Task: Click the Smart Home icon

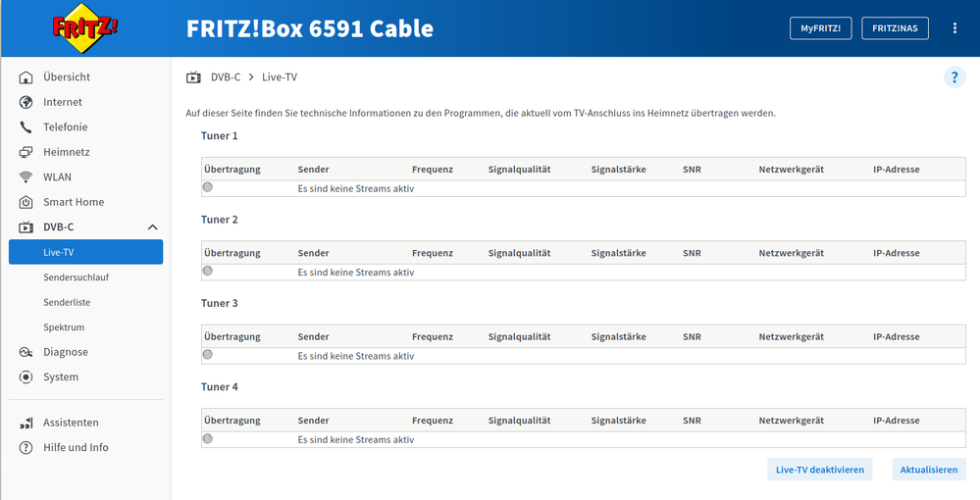Action: (26, 202)
